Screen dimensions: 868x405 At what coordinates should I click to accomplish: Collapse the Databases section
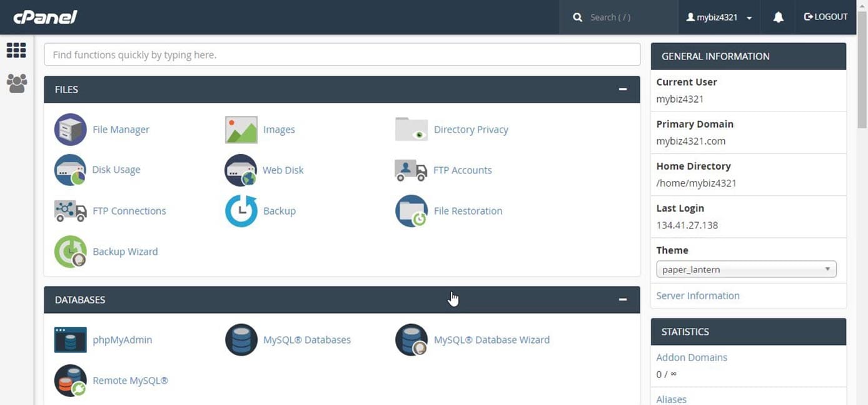pos(623,300)
